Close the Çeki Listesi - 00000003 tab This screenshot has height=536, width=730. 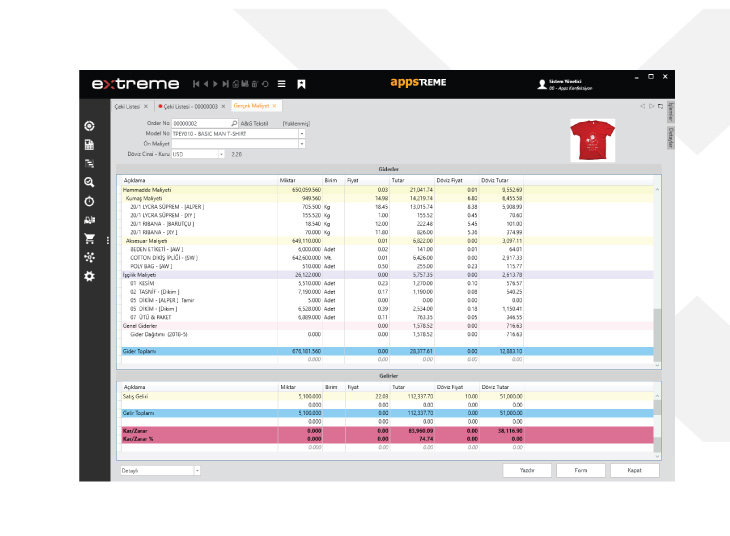tap(223, 106)
